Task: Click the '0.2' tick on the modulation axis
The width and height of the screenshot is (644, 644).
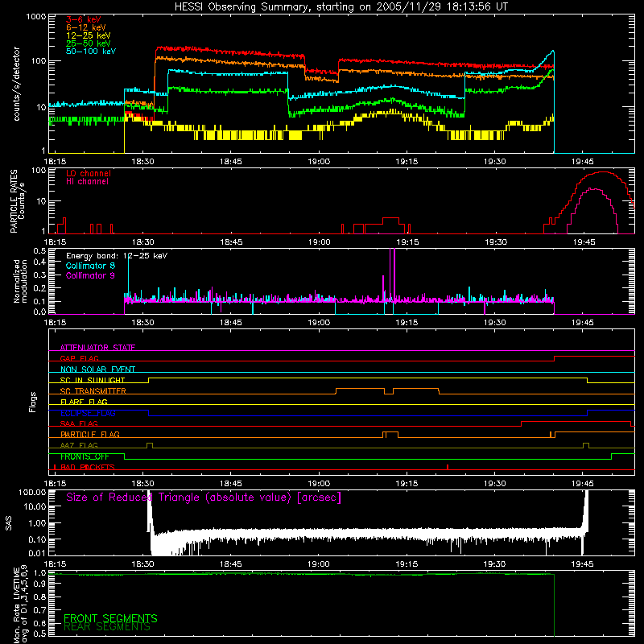Action: pyautogui.click(x=39, y=288)
